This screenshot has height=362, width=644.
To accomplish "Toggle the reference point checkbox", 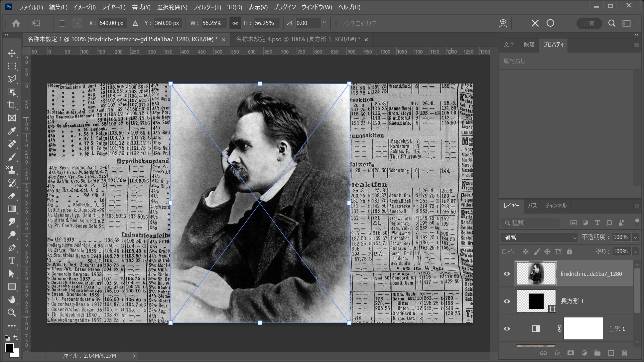I will click(x=62, y=23).
